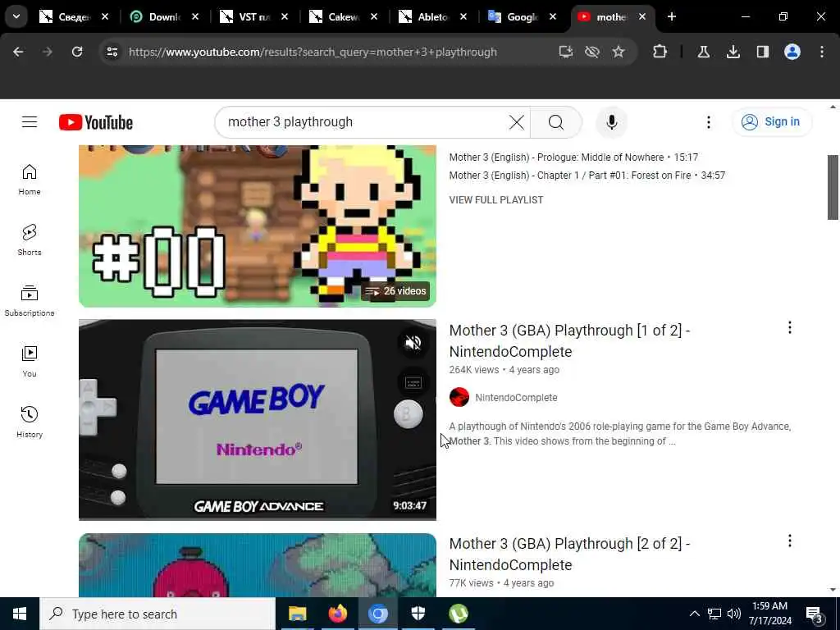Click the install app icon in address bar
Viewport: 840px width, 630px height.
(x=566, y=52)
